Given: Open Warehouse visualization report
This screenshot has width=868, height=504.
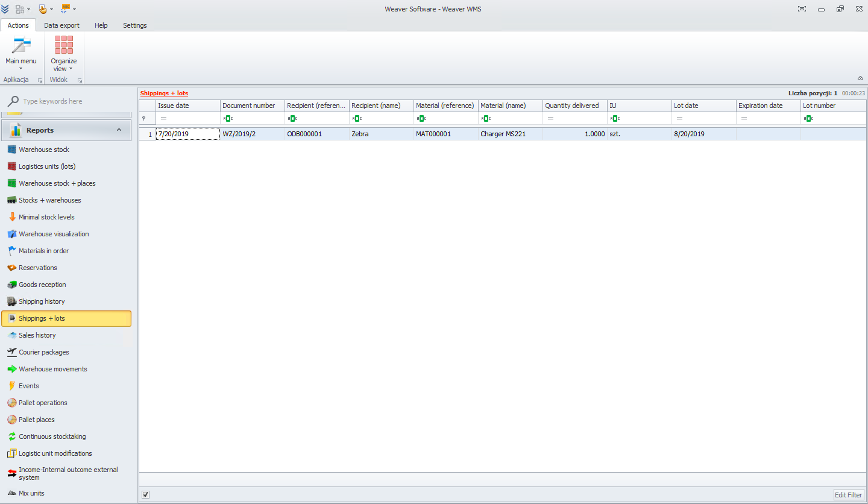Looking at the screenshot, I should tap(66, 234).
